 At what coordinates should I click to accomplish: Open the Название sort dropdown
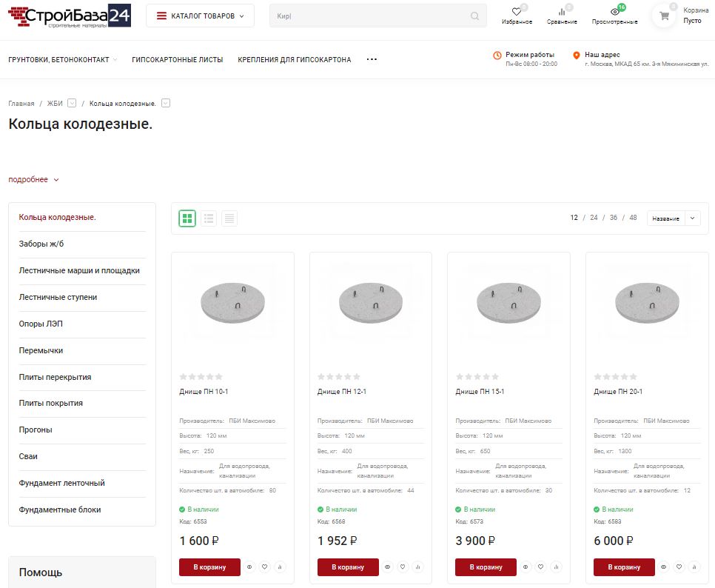674,218
